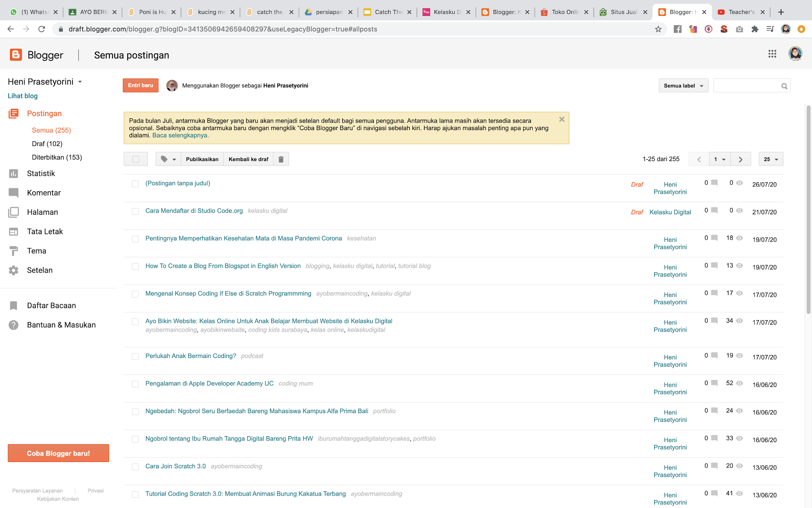
Task: Open Statistik in the sidebar
Action: point(41,173)
